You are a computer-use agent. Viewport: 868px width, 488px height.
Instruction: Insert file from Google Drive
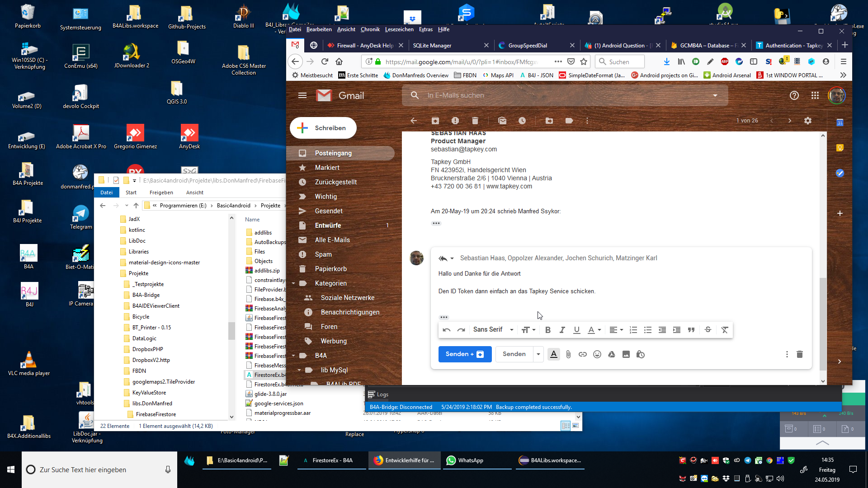point(612,355)
